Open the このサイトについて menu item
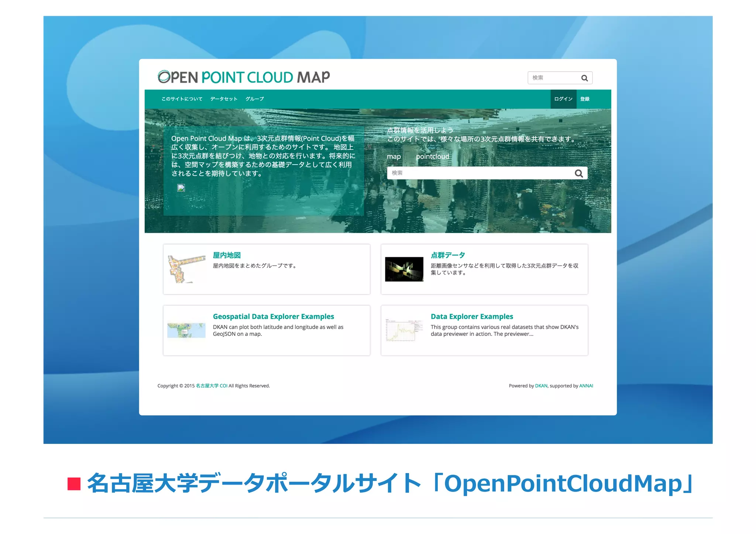Viewport: 756px width, 534px height. [x=182, y=99]
